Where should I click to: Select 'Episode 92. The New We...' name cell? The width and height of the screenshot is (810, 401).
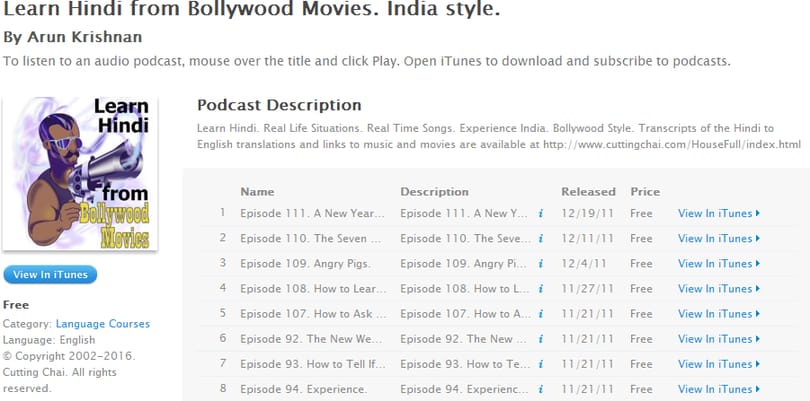311,339
